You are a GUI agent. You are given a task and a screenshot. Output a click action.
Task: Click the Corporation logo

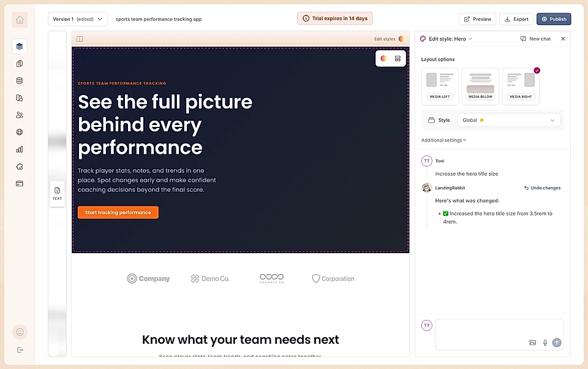(x=333, y=278)
